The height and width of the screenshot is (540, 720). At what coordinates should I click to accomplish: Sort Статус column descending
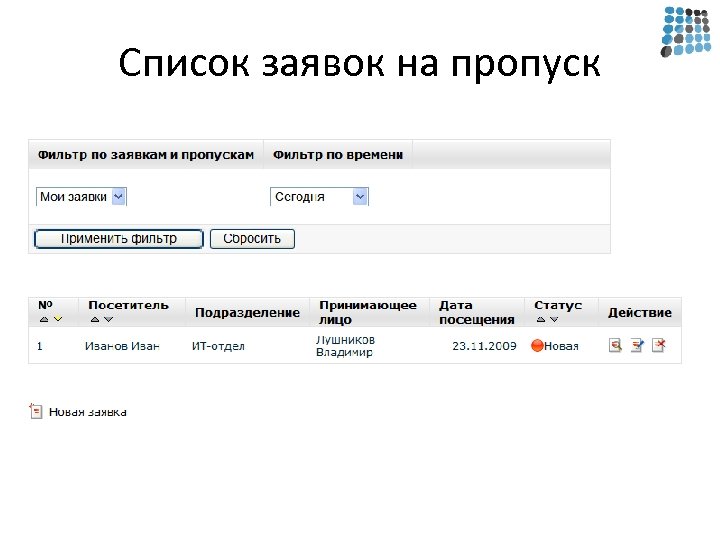554,319
